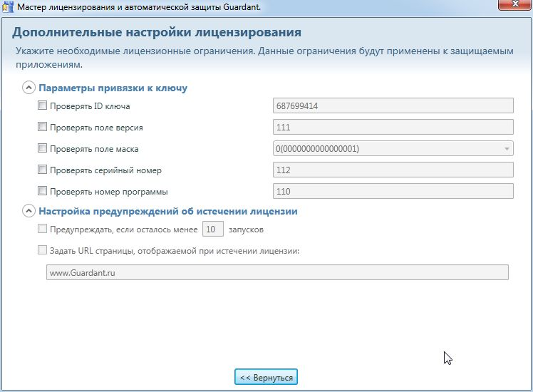533x392 pixels.
Task: Toggle 'Проверять поле маска' checkbox
Action: tap(42, 149)
